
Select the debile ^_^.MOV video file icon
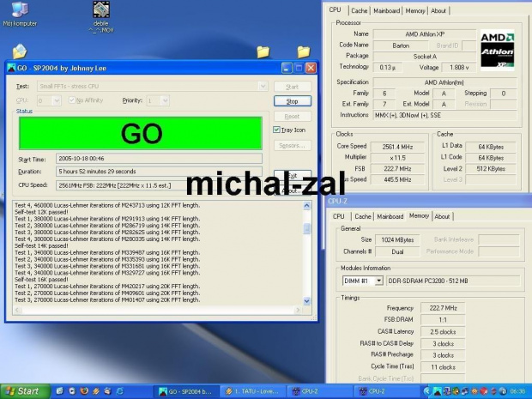(x=101, y=17)
